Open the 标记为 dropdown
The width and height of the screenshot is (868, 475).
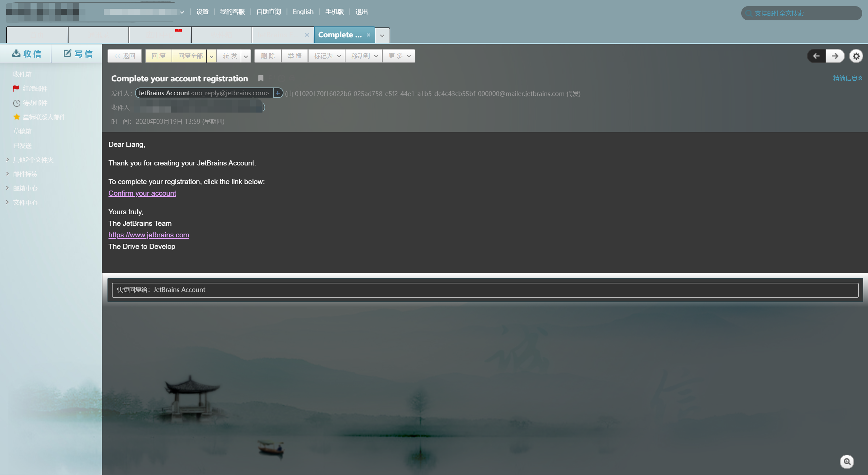(x=327, y=56)
